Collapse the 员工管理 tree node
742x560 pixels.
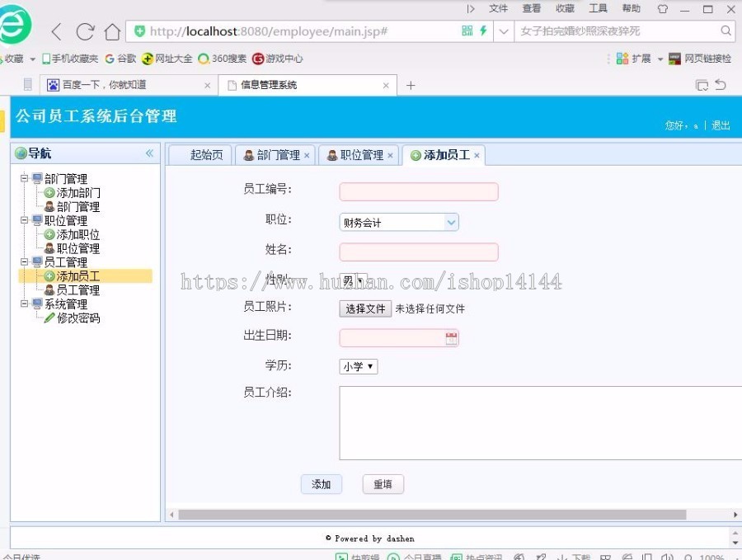click(x=24, y=261)
